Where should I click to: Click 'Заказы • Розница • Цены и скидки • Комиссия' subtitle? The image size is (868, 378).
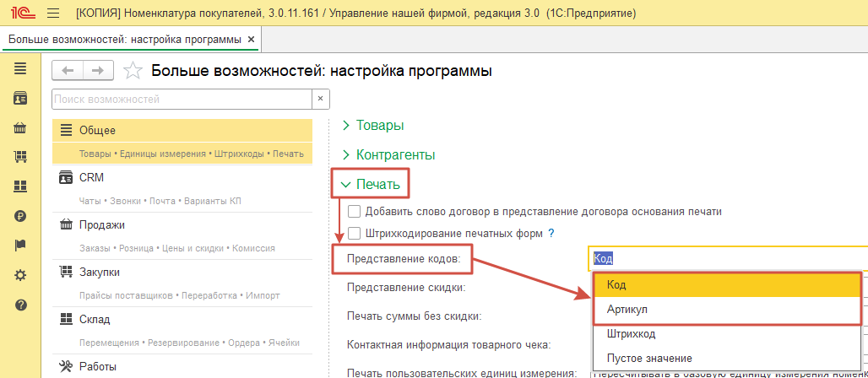(177, 249)
